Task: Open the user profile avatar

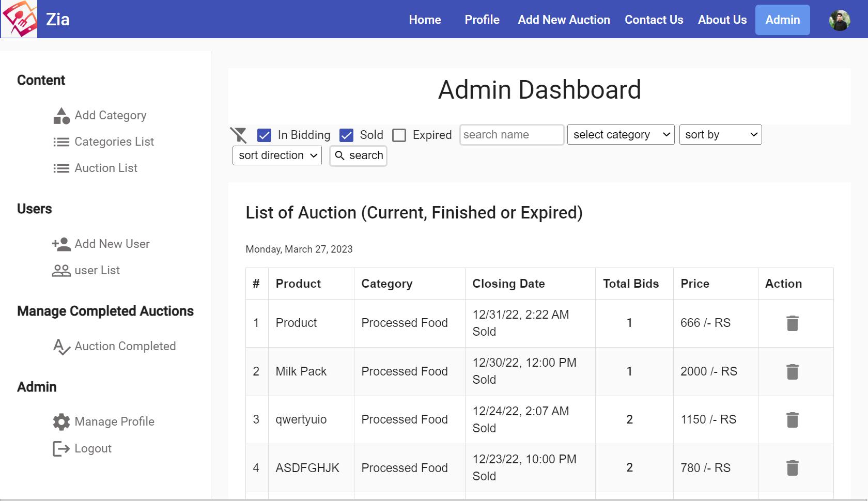Action: click(839, 20)
